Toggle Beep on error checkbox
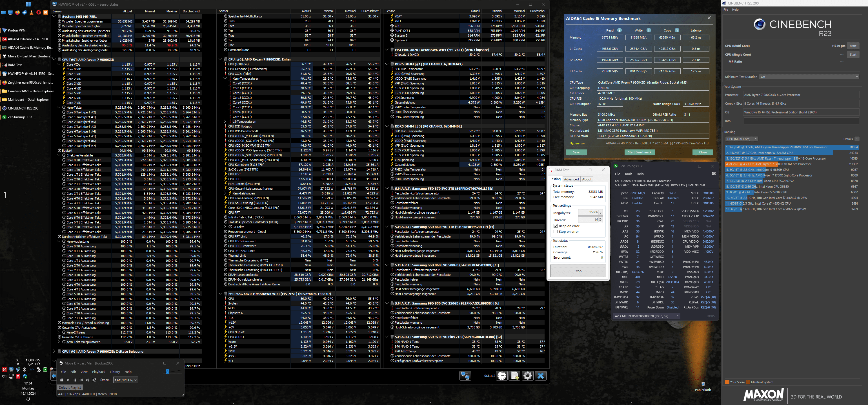Screen dimensions: 868x405 pos(556,226)
